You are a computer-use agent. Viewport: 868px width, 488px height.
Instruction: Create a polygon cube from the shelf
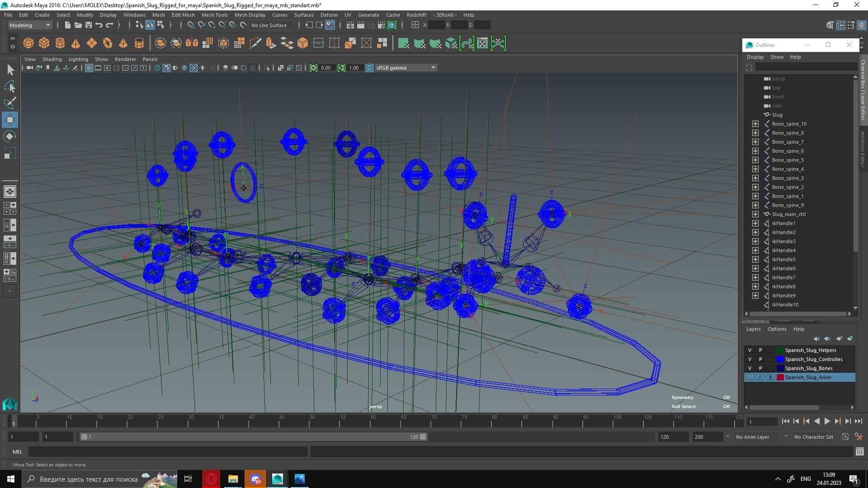(x=44, y=43)
